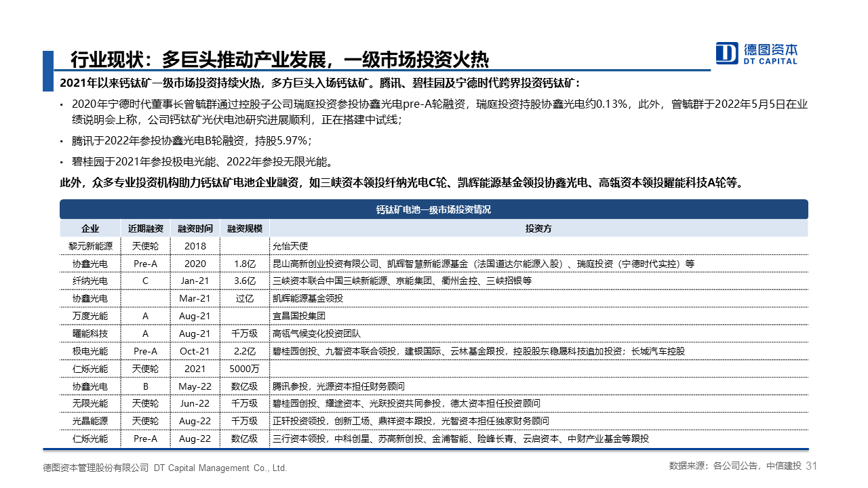This screenshot has height=488, width=868.
Task: Click the "过亿" amount cell
Action: [245, 298]
